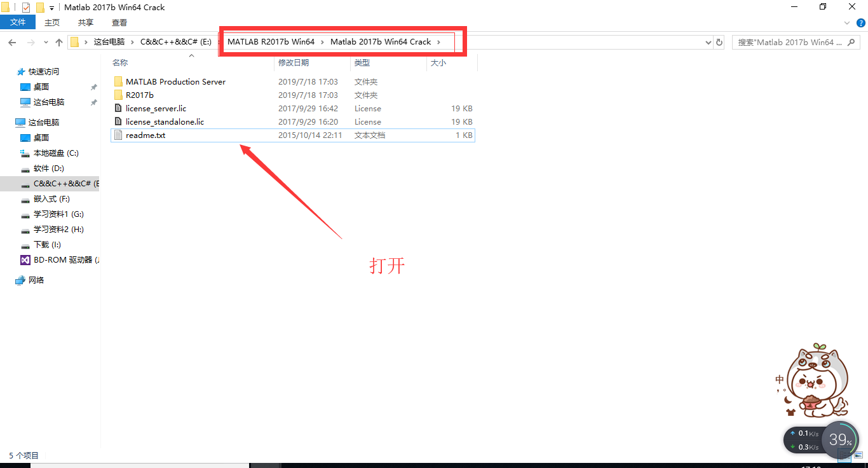Open the 文件 menu
The height and width of the screenshot is (468, 868).
(x=18, y=22)
